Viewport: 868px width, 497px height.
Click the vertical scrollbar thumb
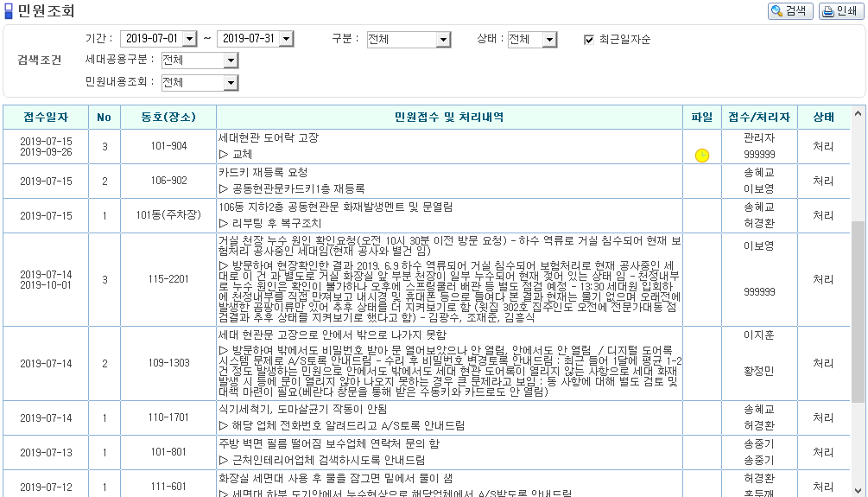tap(858, 311)
